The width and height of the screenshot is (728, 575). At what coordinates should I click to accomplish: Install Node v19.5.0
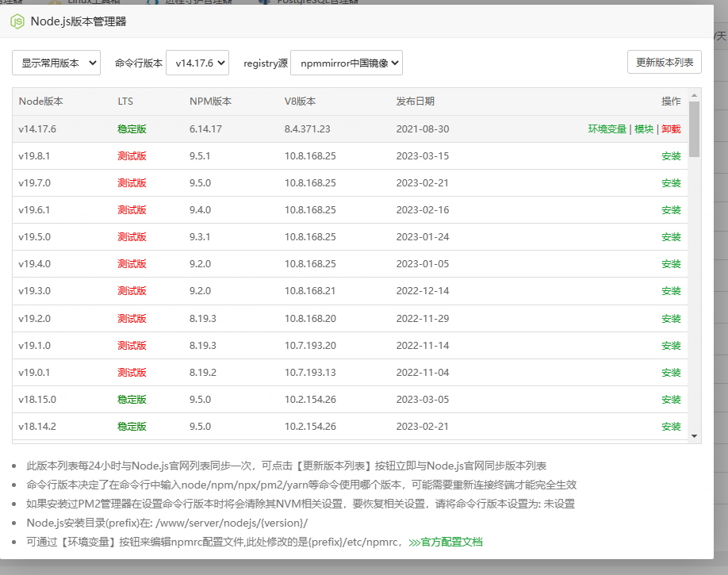pyautogui.click(x=672, y=237)
